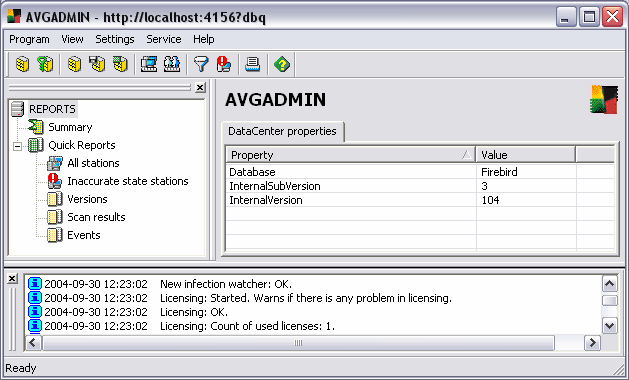Image resolution: width=629 pixels, height=380 pixels.
Task: Click the green question mark help icon
Action: 282,64
